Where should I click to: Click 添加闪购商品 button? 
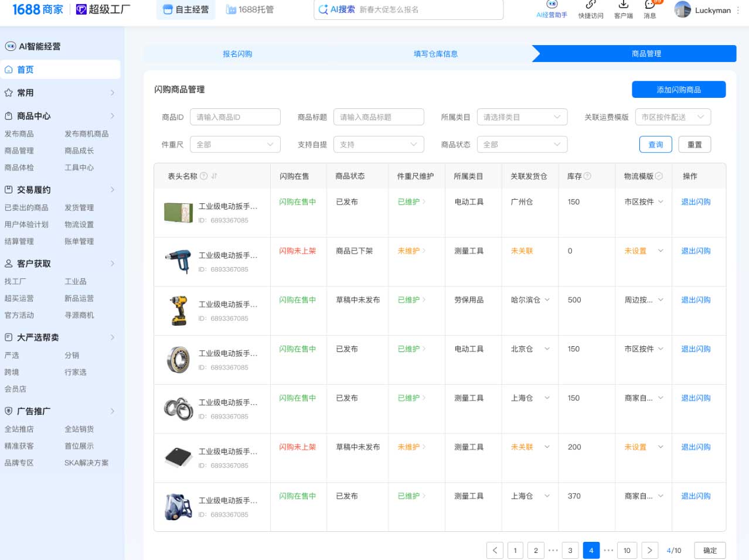679,90
